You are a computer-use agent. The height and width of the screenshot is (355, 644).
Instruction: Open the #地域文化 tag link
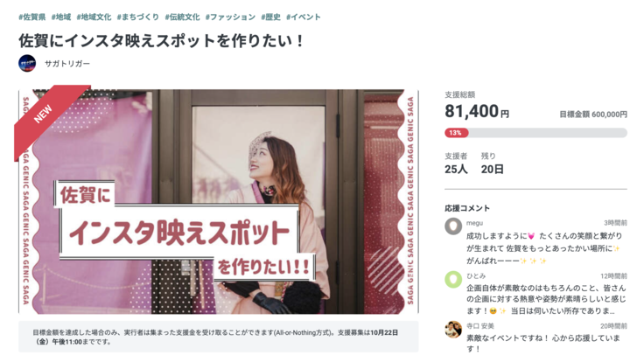coord(94,17)
